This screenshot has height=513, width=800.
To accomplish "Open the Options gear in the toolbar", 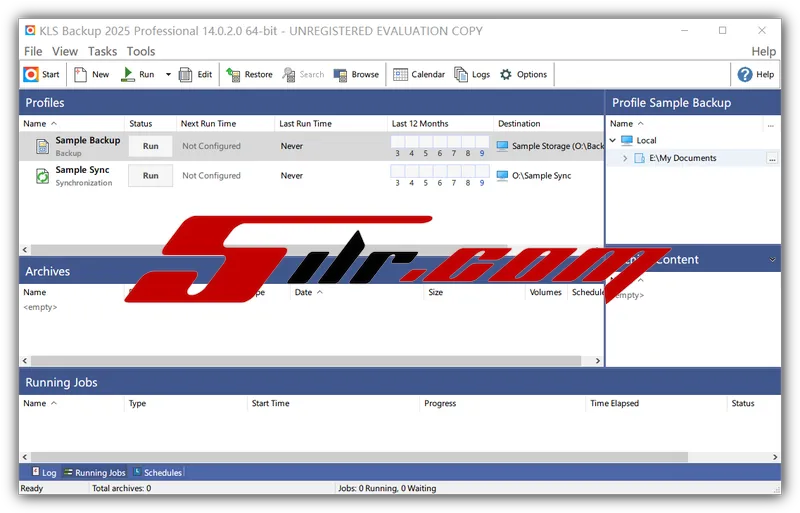I will (506, 75).
